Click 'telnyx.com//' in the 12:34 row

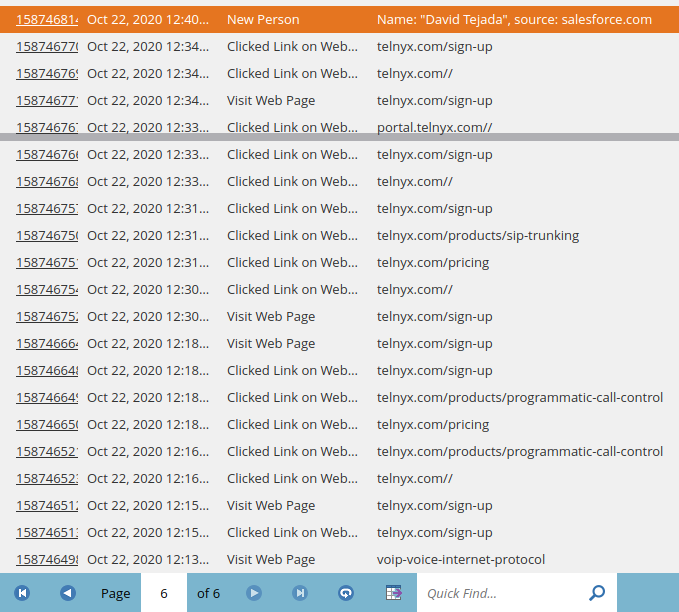pos(414,74)
